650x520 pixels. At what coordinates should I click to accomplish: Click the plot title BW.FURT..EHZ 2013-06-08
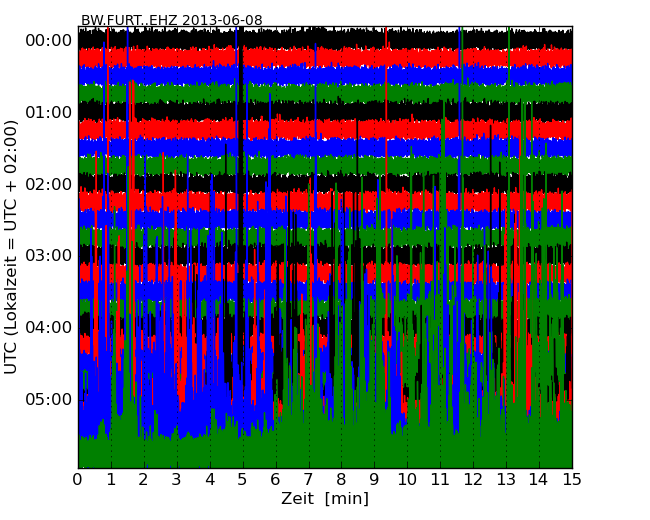click(172, 20)
